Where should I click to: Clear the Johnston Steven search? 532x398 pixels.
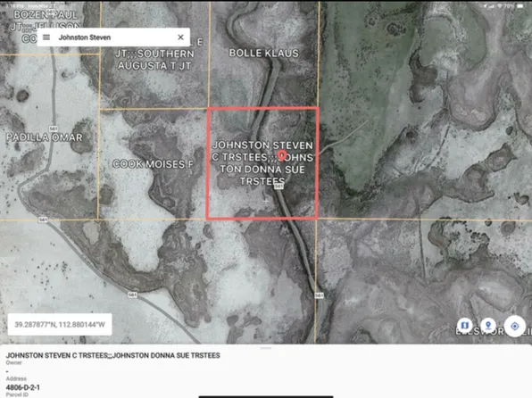181,37
